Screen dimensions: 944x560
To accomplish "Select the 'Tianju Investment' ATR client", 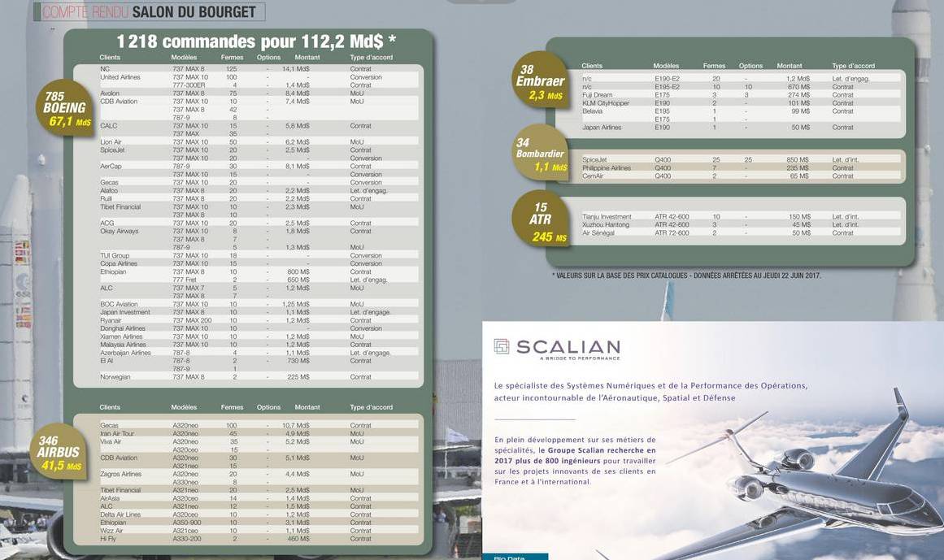I will [607, 216].
